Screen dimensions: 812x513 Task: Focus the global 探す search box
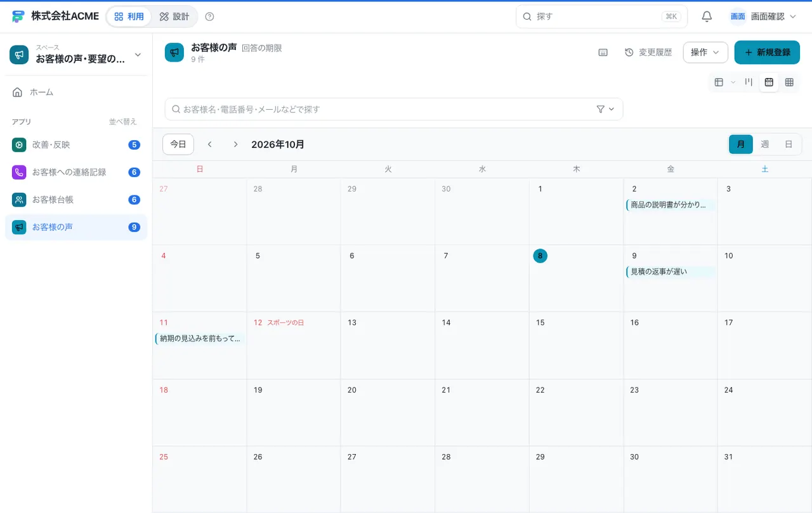(601, 16)
